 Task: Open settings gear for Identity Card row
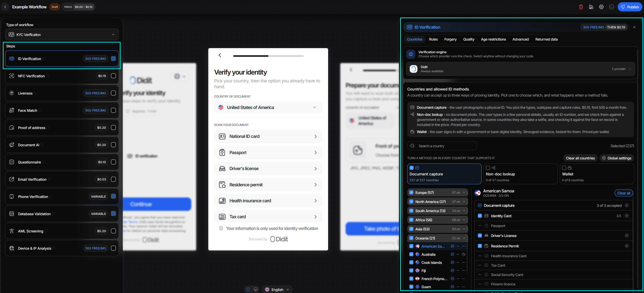point(626,216)
